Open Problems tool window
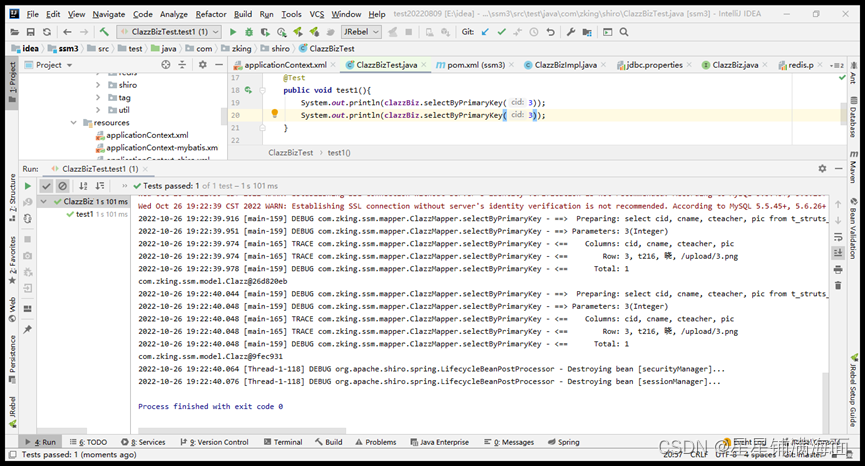865x466 pixels. (x=376, y=442)
